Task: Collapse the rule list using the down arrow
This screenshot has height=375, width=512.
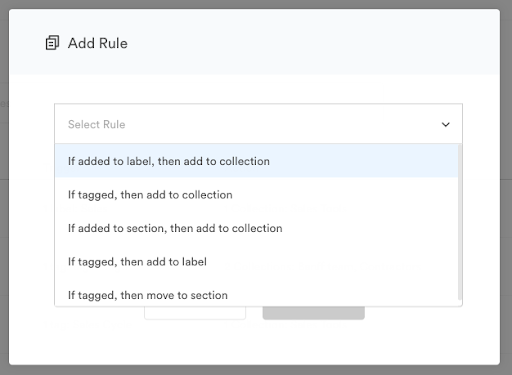Action: click(x=446, y=124)
